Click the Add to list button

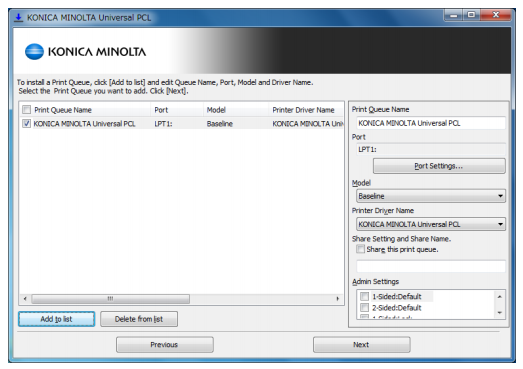56,319
